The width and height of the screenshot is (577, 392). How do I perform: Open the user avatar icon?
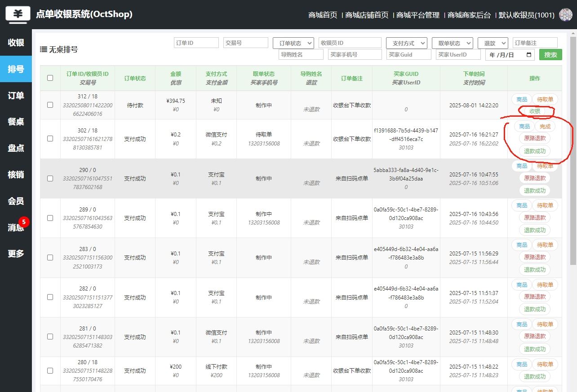565,15
